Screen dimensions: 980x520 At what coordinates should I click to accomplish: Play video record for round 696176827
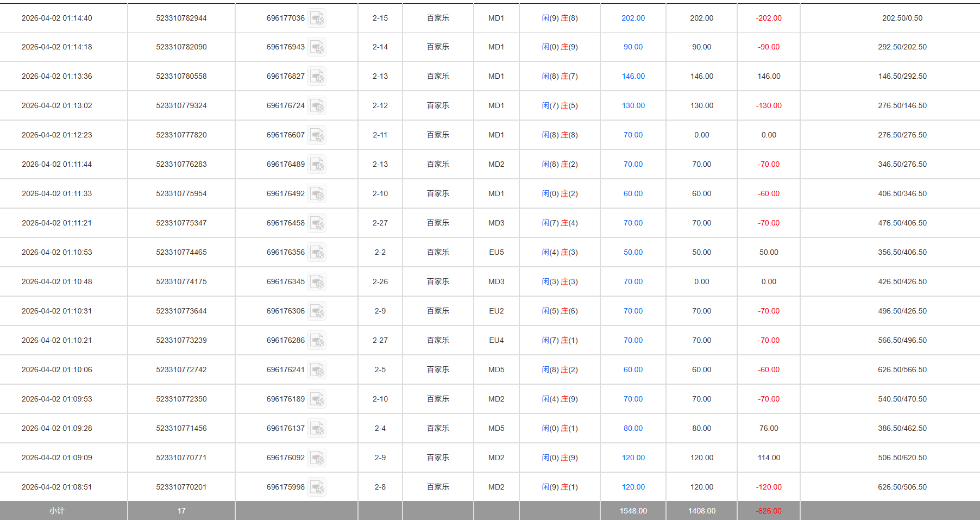tap(317, 77)
